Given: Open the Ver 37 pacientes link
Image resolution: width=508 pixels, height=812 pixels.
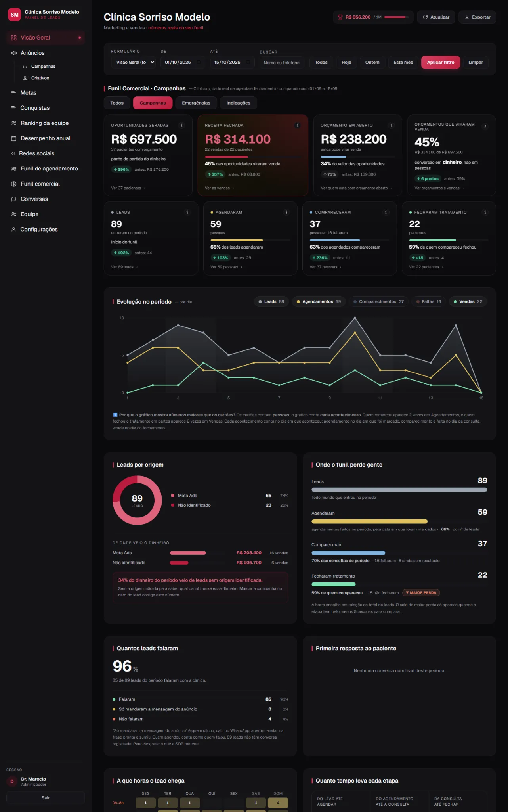Looking at the screenshot, I should [x=128, y=188].
